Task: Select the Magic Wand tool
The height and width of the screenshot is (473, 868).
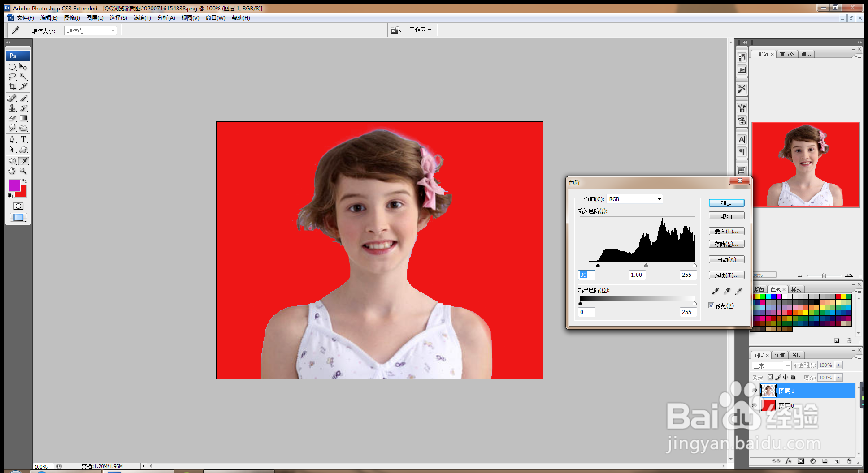Action: point(24,77)
